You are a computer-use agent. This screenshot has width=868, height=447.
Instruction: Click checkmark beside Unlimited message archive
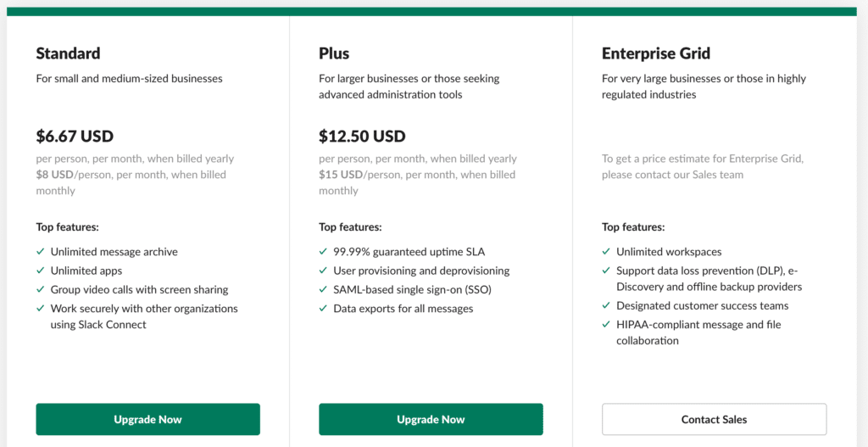(x=40, y=251)
